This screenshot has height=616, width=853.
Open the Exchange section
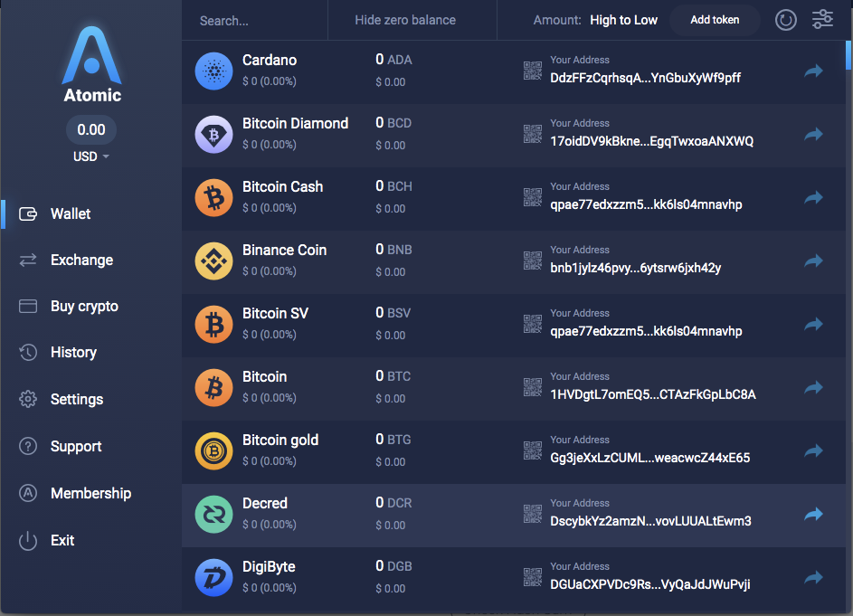point(81,260)
